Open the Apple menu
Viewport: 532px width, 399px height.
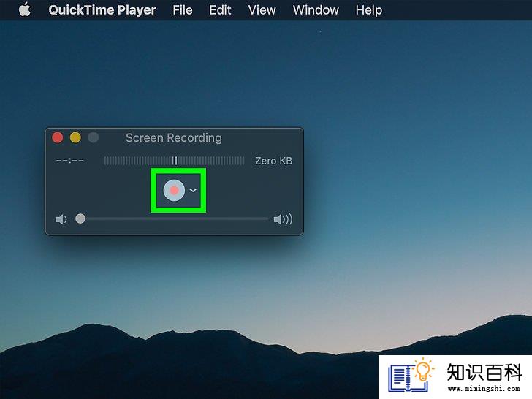pos(24,9)
